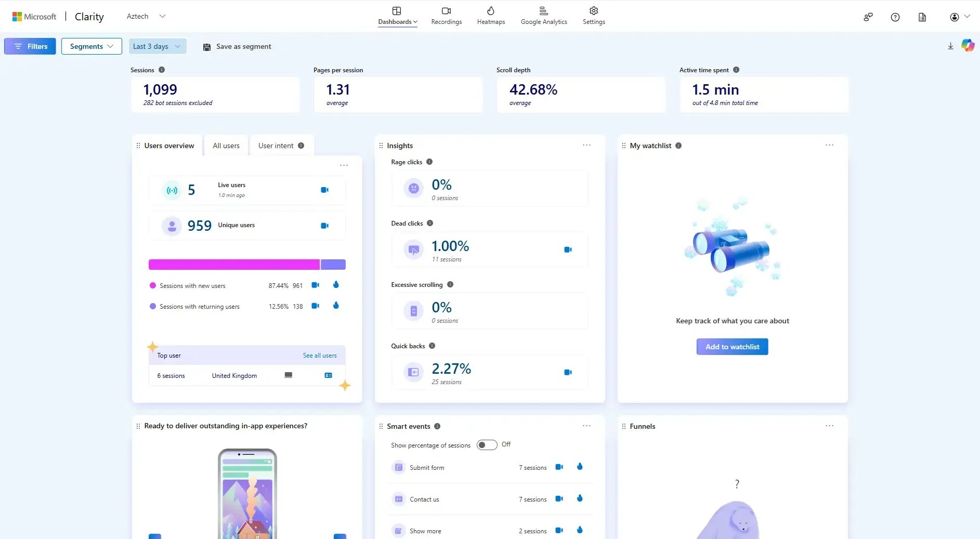Click the Add to watchlist button
980x539 pixels.
pyautogui.click(x=731, y=346)
